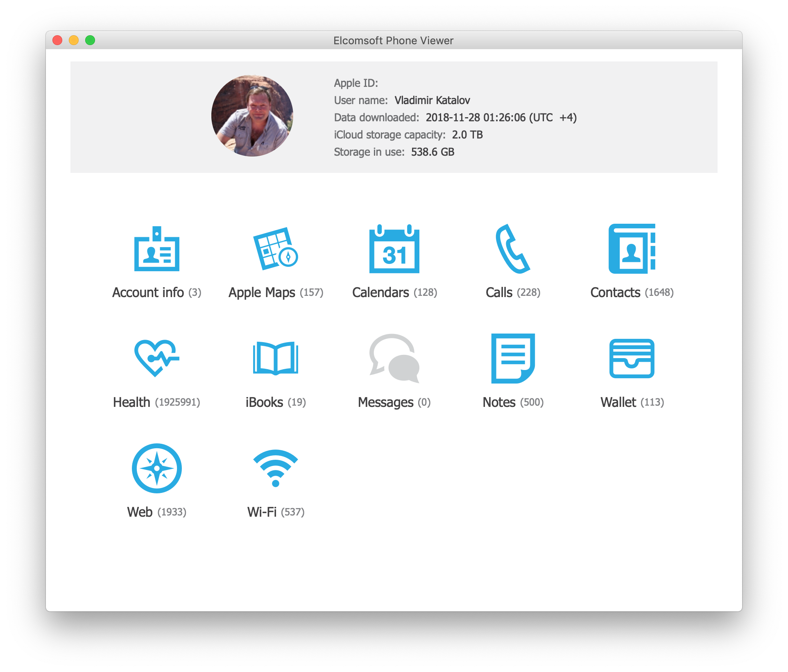Viewport: 788px width, 672px height.
Task: Click the green full-screen window button
Action: click(x=90, y=40)
